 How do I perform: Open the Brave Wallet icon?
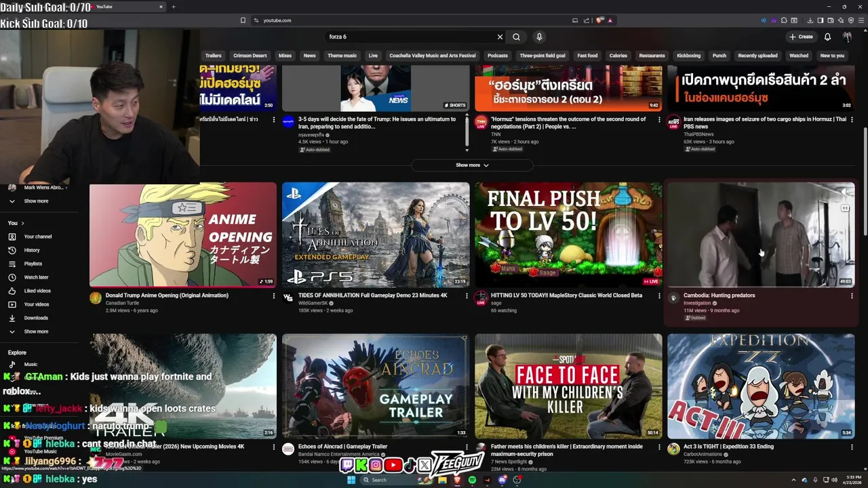(x=831, y=20)
